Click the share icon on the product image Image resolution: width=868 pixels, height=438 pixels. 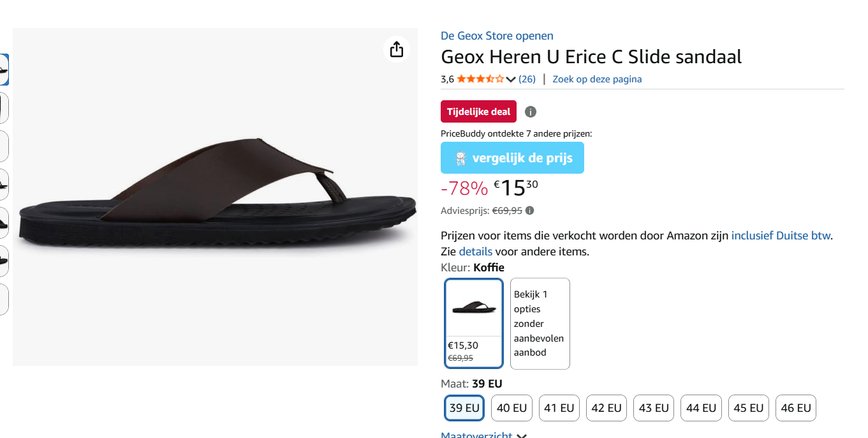396,49
